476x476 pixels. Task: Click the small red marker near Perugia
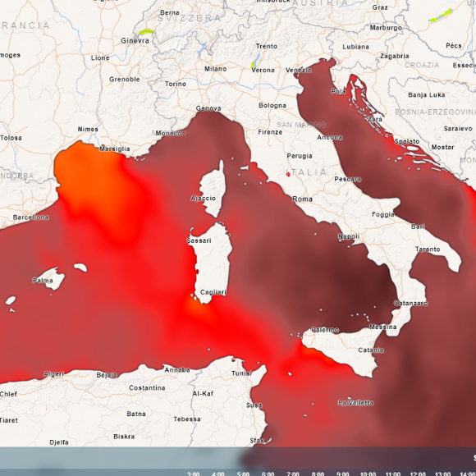coord(288,174)
